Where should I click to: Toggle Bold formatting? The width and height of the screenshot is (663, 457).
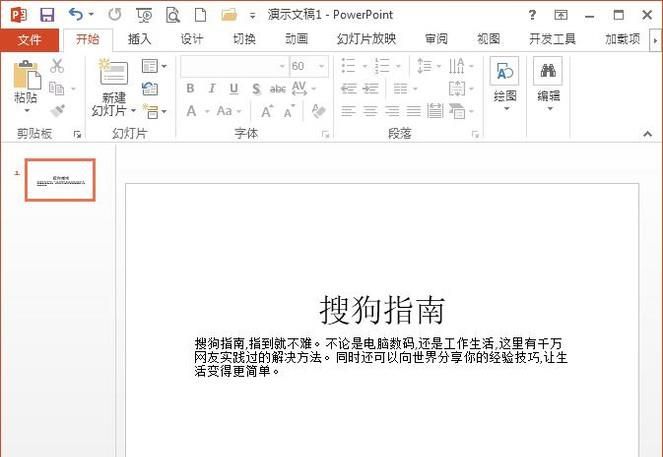point(190,88)
